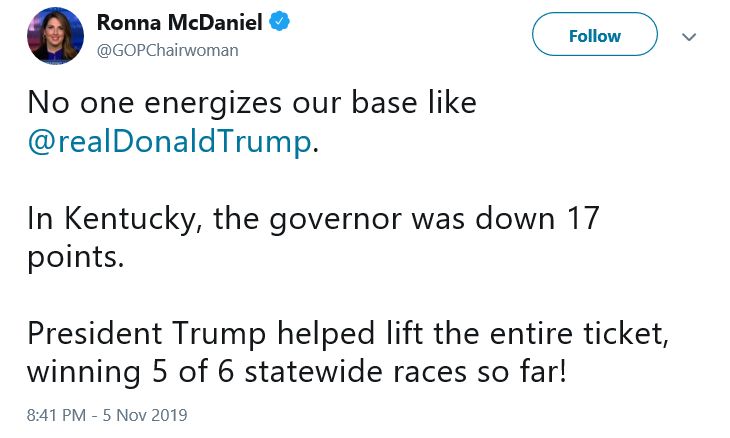730x438 pixels.
Task: Open the Ronna McDaniel display name link
Action: (179, 23)
